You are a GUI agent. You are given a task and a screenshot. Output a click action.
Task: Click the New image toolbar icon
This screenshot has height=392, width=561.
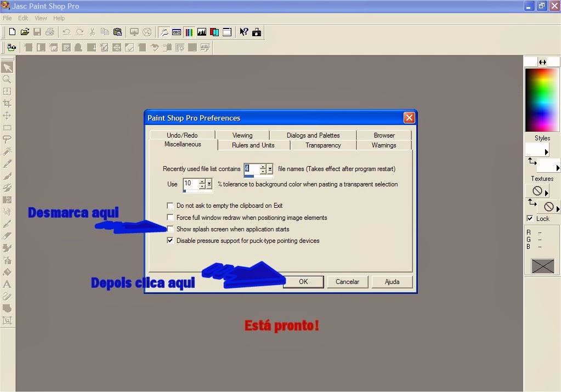(12, 32)
